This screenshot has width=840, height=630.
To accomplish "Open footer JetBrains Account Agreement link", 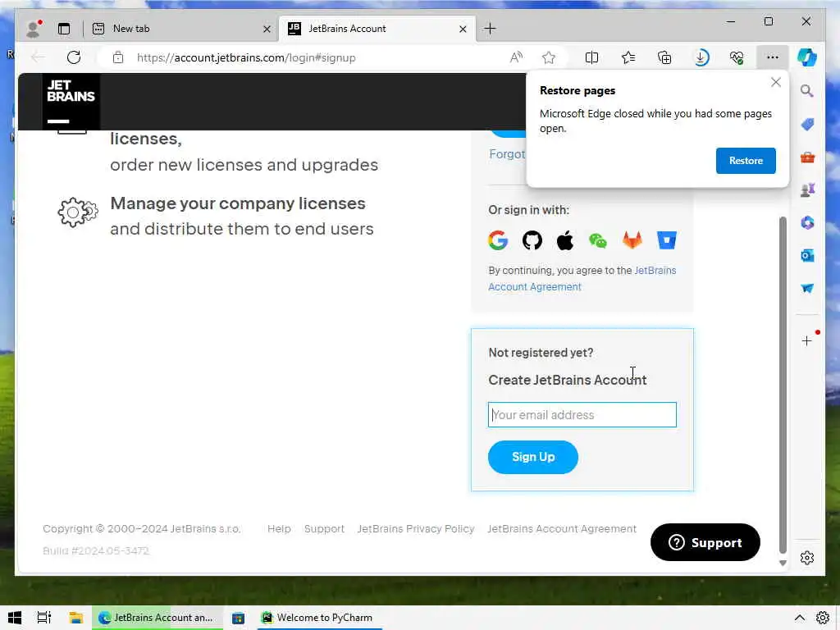I will [x=561, y=529].
